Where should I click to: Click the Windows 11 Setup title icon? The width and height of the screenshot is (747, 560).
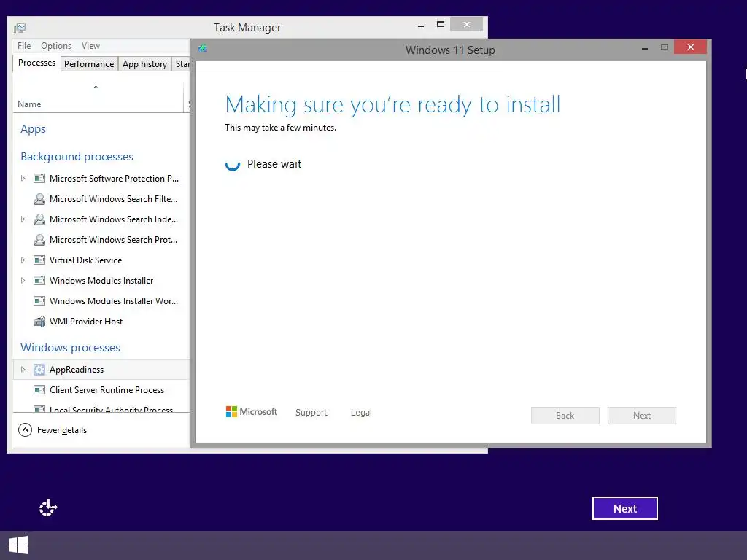(x=203, y=48)
